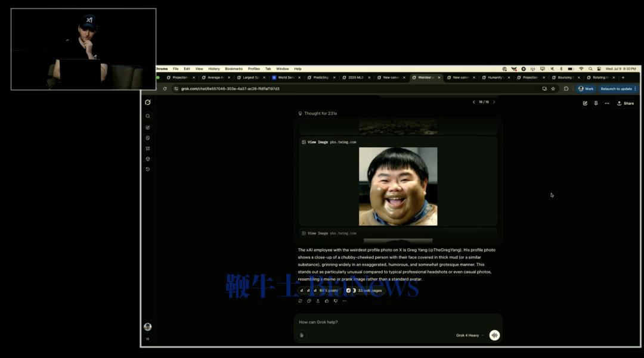The width and height of the screenshot is (644, 358).
Task: Dislike the response with thumbs down
Action: [x=336, y=301]
